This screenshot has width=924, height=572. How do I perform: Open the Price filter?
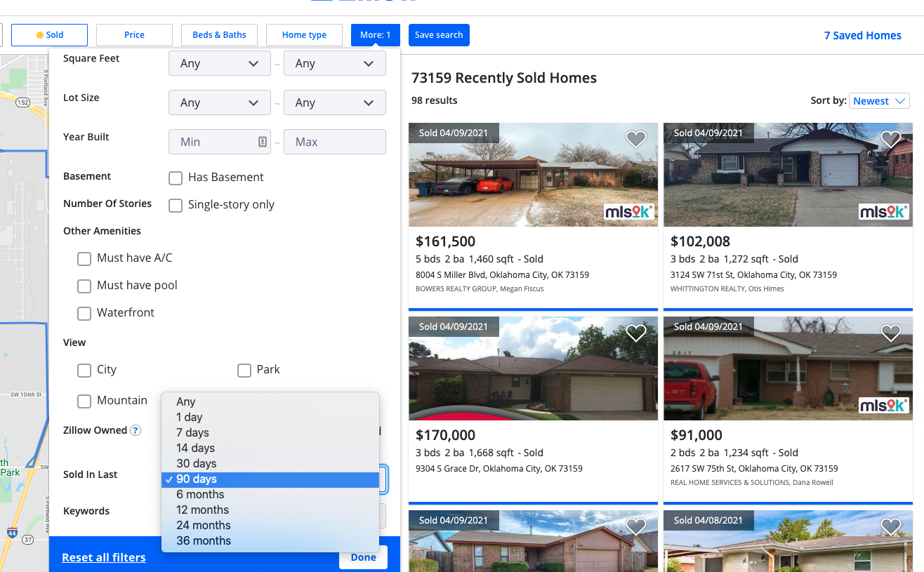(134, 35)
